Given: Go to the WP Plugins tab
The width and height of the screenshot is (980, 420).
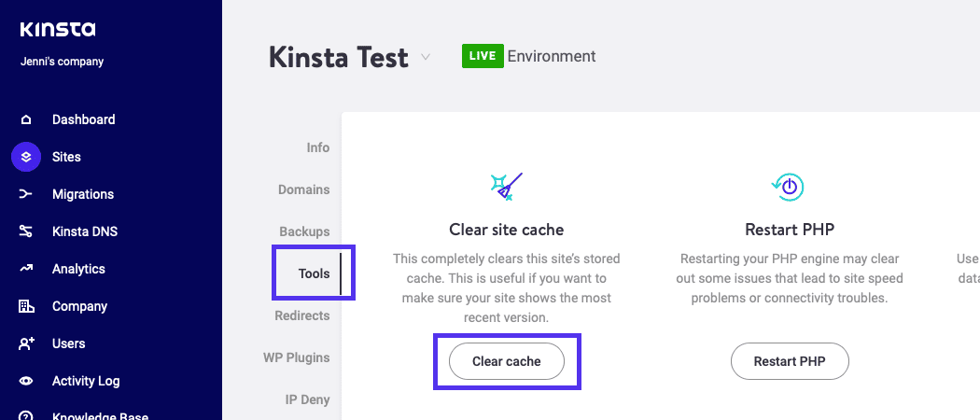Looking at the screenshot, I should click(x=296, y=357).
